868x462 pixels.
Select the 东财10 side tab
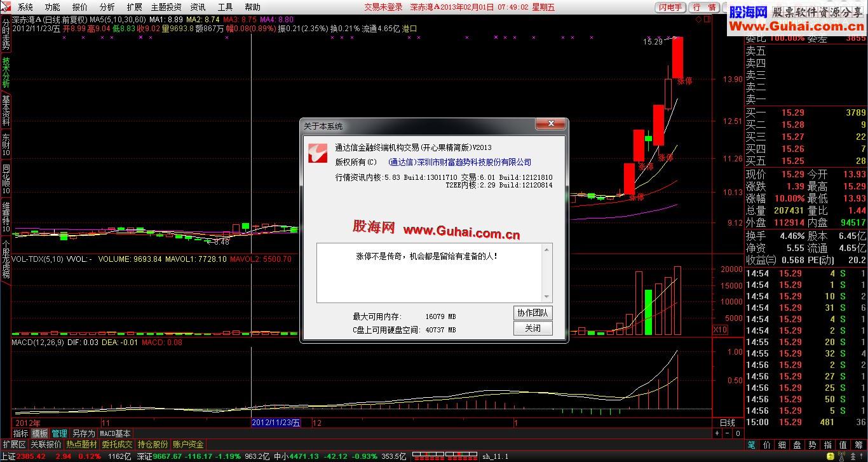tap(6, 145)
